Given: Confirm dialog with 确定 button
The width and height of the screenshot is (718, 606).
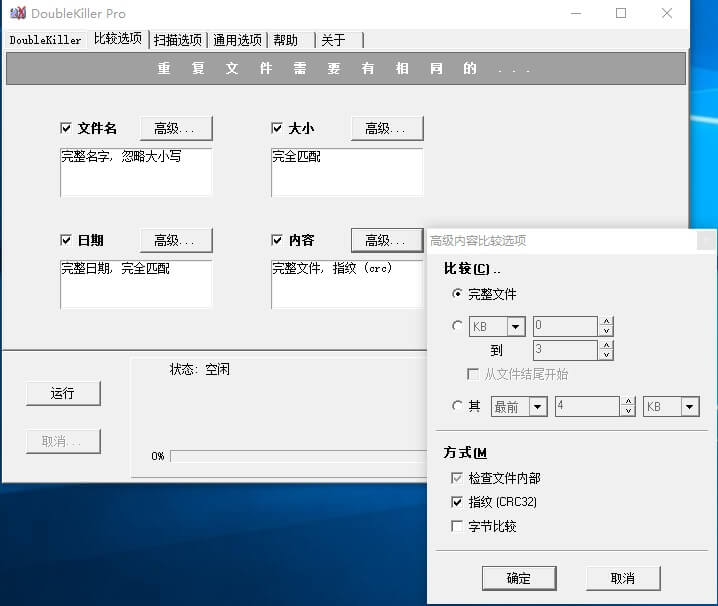Looking at the screenshot, I should [519, 578].
